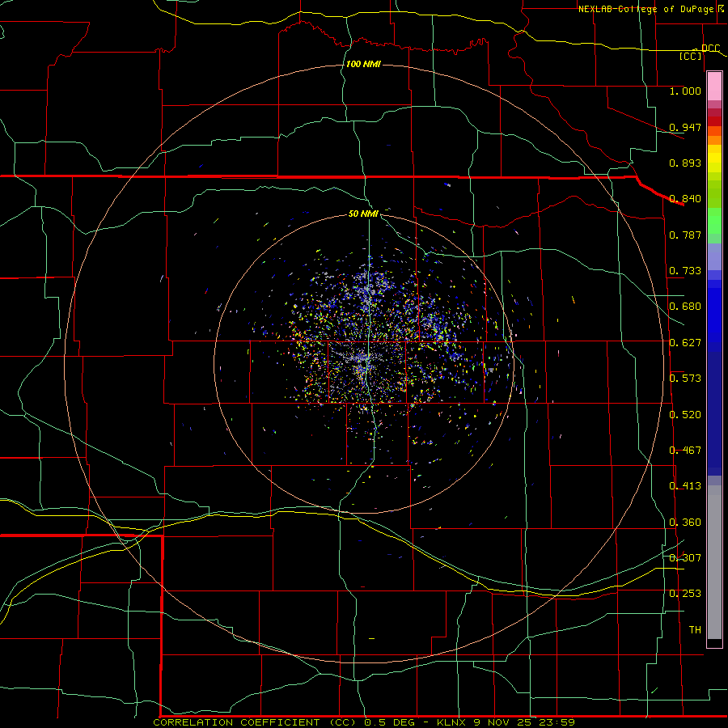Click the 100 NMI range ring label
Screen dimensions: 728x728
[x=363, y=64]
